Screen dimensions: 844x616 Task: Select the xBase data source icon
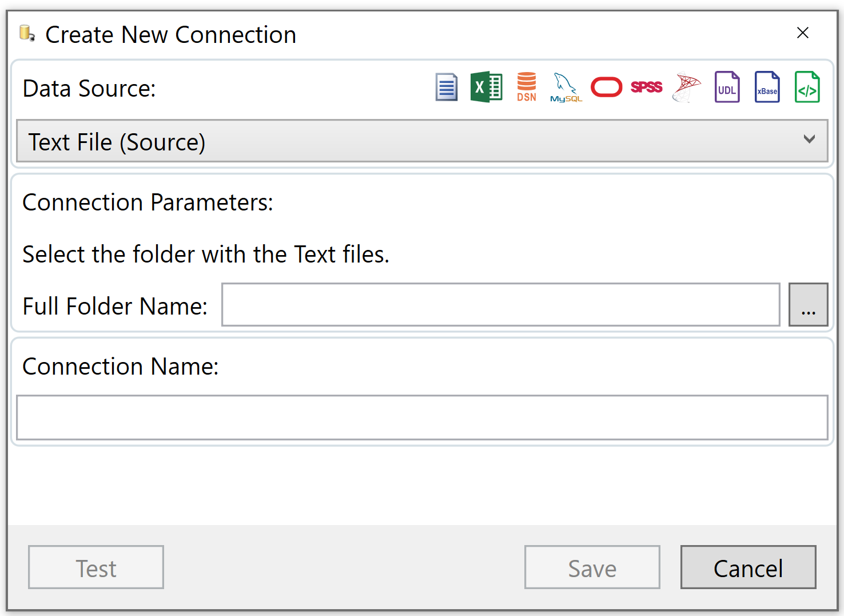point(767,87)
